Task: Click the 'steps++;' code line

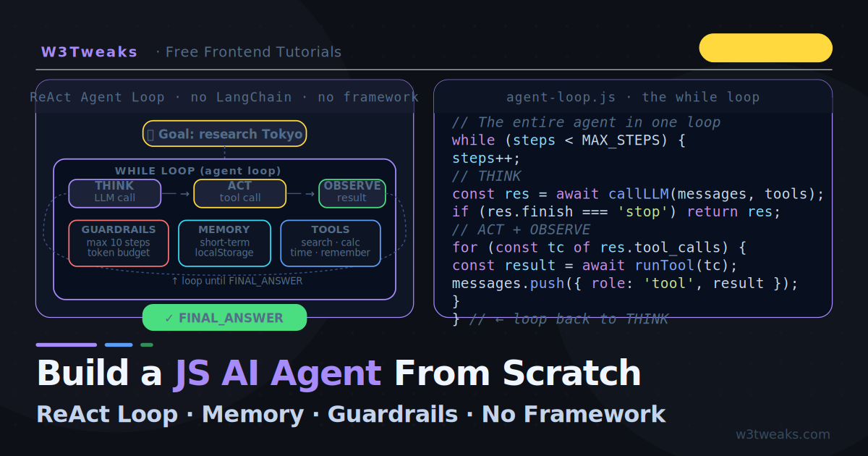Action: tap(486, 159)
